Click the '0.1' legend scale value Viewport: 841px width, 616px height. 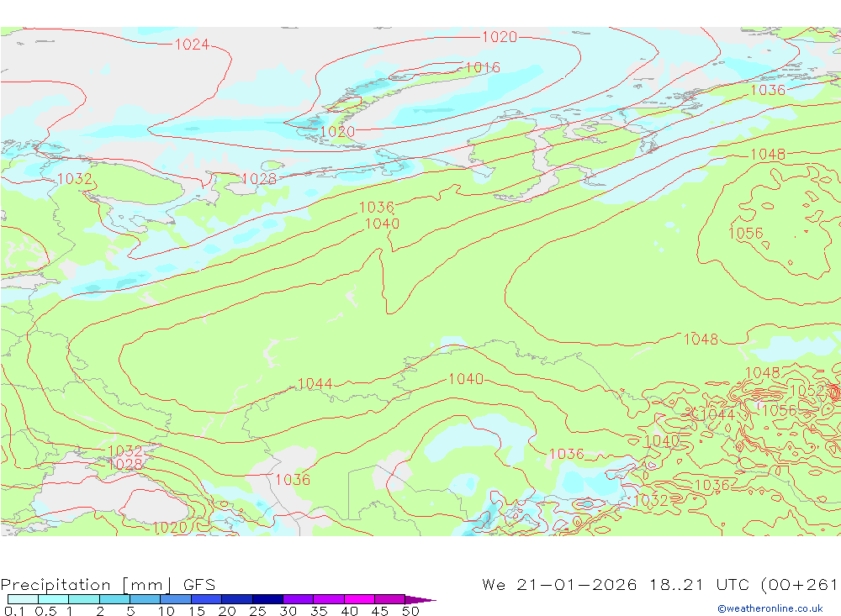(14, 611)
